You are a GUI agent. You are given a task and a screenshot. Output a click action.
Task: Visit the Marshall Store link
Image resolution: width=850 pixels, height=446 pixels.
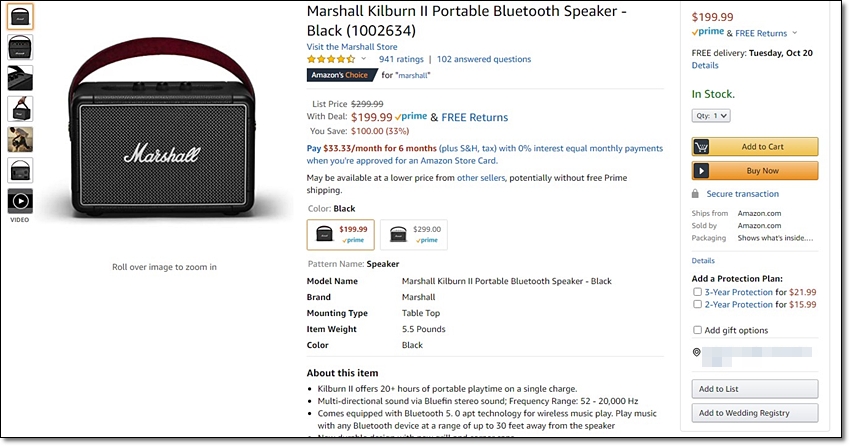pyautogui.click(x=352, y=47)
